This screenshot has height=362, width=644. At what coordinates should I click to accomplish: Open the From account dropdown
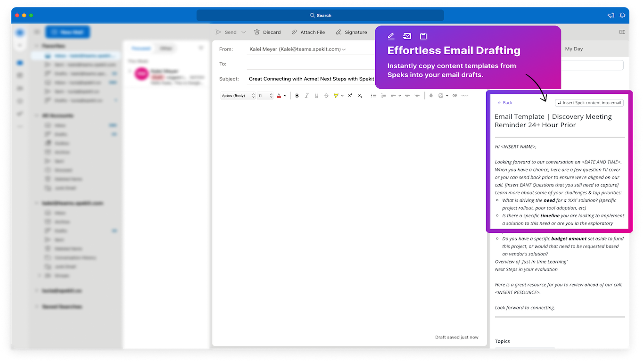(x=297, y=49)
